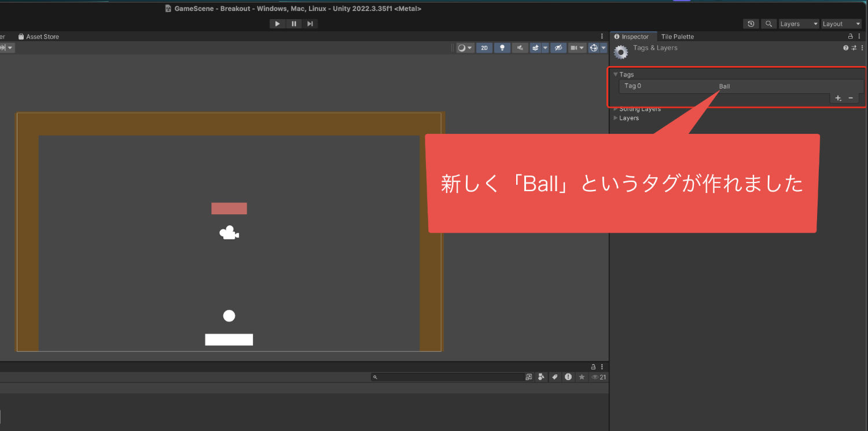868x431 pixels.
Task: Toggle Scene effects (skybox/fog) button
Action: click(x=535, y=48)
